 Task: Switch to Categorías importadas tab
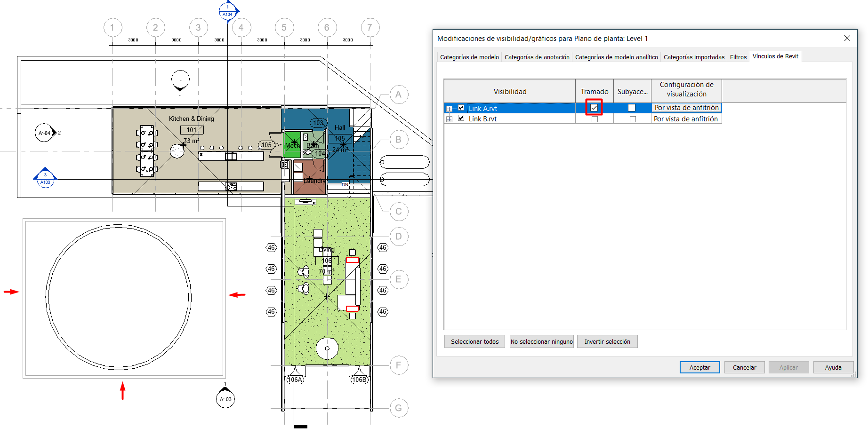point(694,57)
